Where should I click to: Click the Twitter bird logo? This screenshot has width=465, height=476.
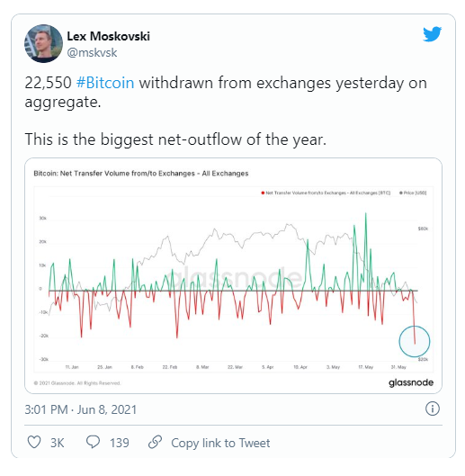(432, 33)
